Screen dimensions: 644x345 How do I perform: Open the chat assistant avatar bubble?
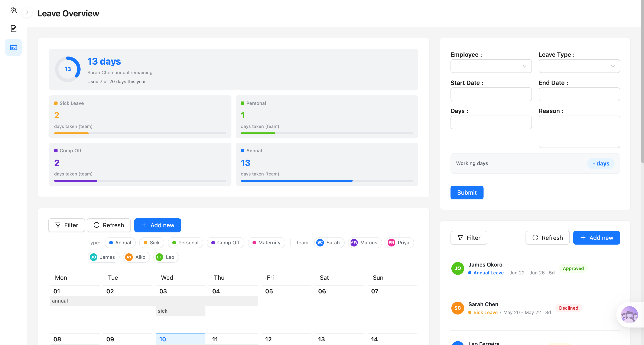pos(629,315)
